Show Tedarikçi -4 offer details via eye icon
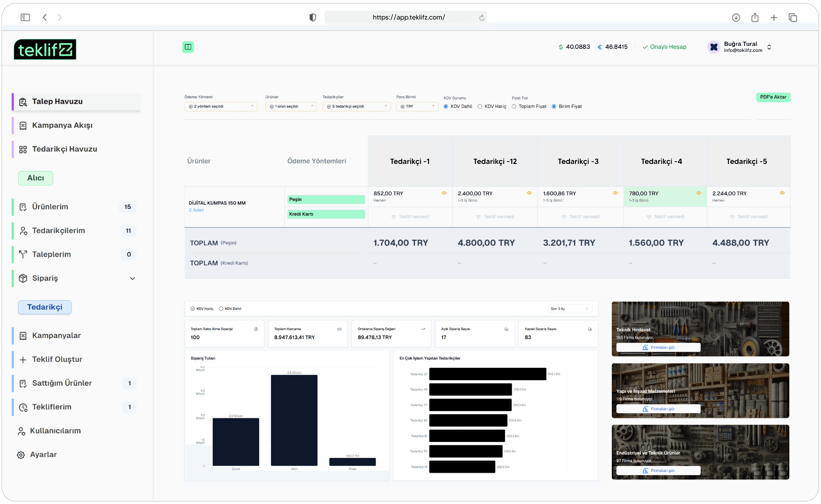 [x=699, y=193]
